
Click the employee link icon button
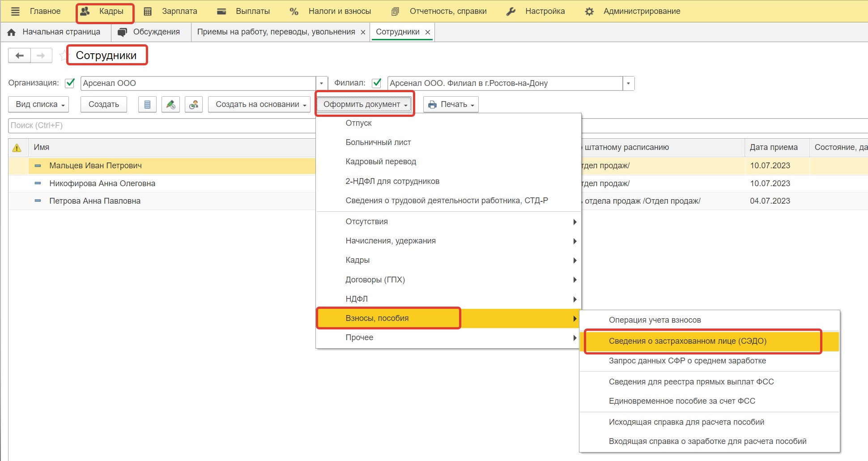tap(194, 104)
